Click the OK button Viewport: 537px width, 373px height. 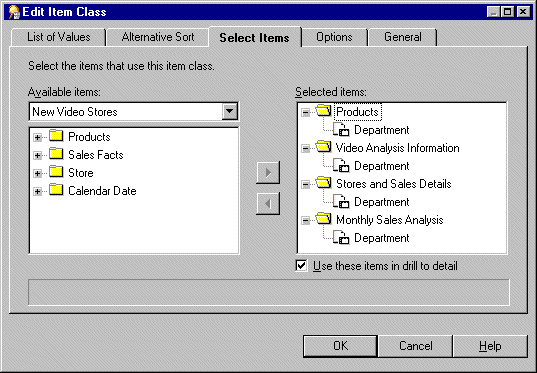[x=340, y=346]
